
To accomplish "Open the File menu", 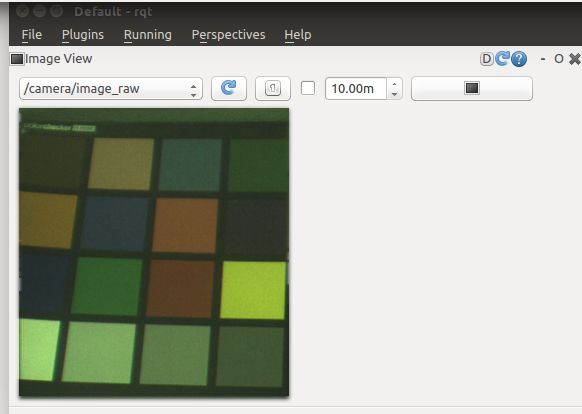I will pyautogui.click(x=32, y=35).
